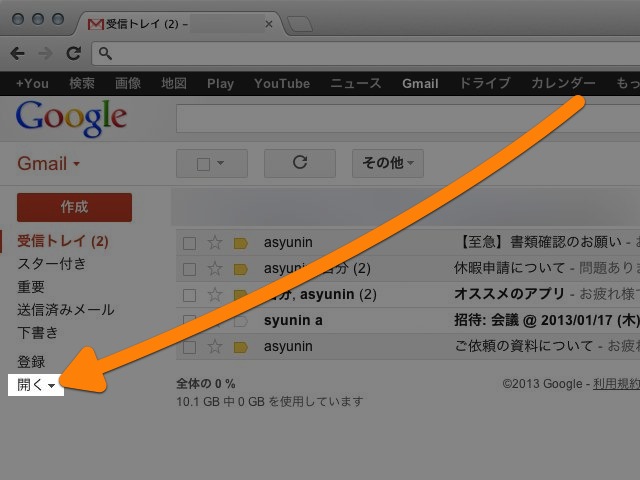640x480 pixels.
Task: Click the address bar magnifier icon
Action: pyautogui.click(x=105, y=53)
